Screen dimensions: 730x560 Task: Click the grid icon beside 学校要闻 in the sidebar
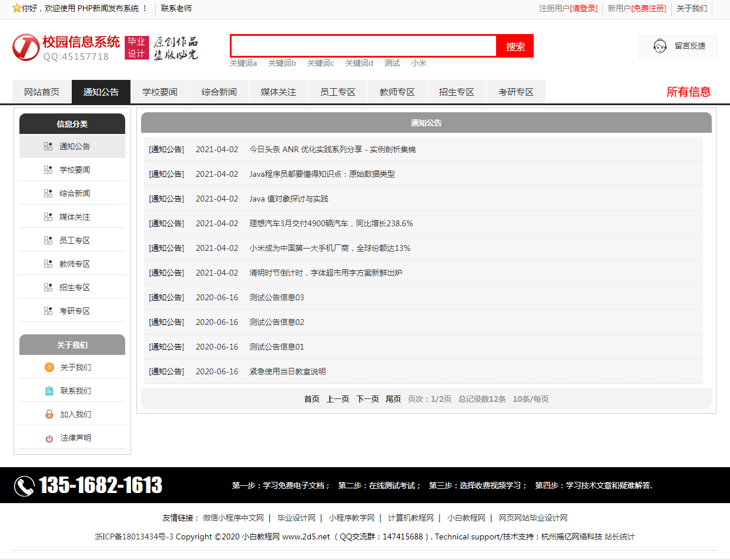click(48, 170)
